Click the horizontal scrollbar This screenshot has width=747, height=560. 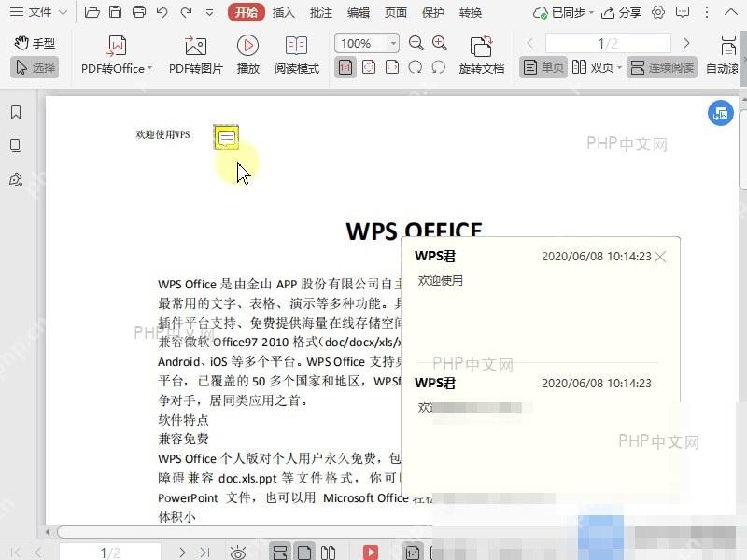coord(244,531)
